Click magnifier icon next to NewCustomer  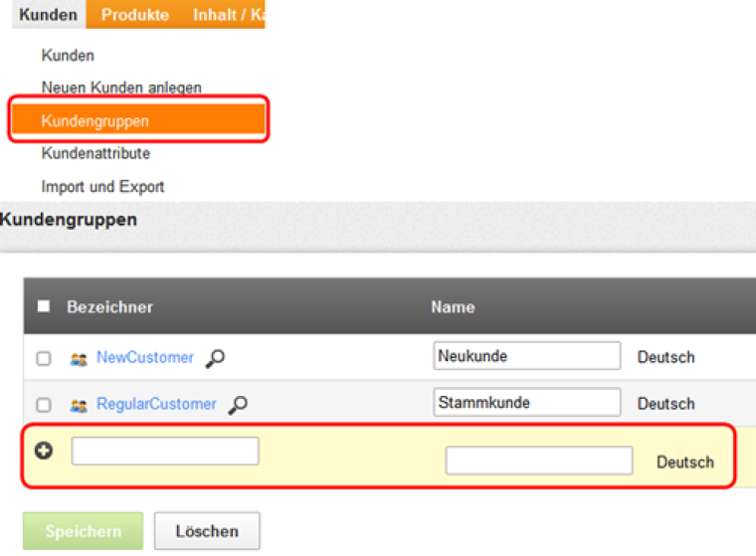[215, 359]
